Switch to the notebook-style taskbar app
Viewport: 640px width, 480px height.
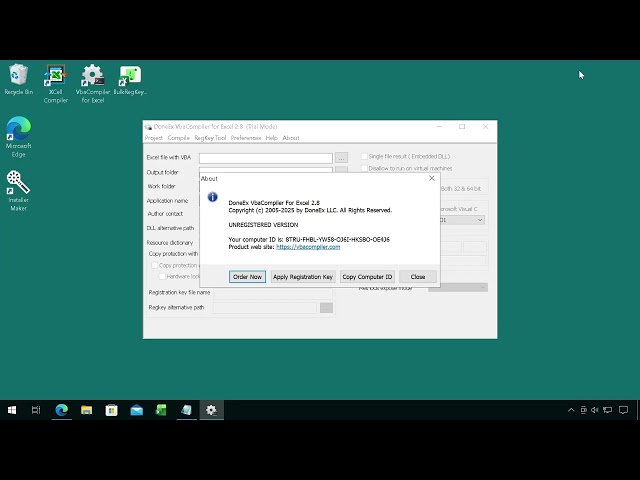(x=187, y=410)
